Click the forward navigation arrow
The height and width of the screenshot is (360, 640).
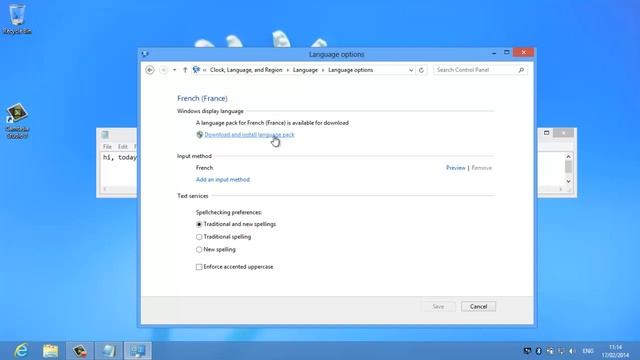click(163, 70)
